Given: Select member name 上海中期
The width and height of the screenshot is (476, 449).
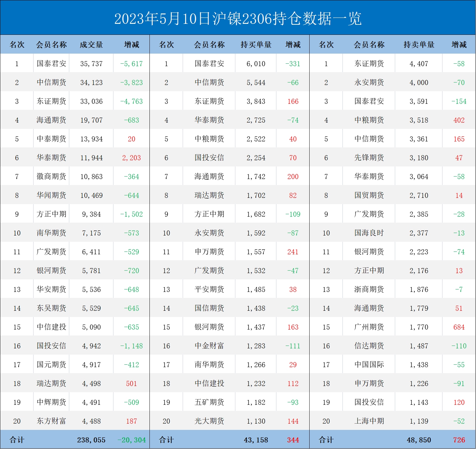Looking at the screenshot, I should 369,421.
